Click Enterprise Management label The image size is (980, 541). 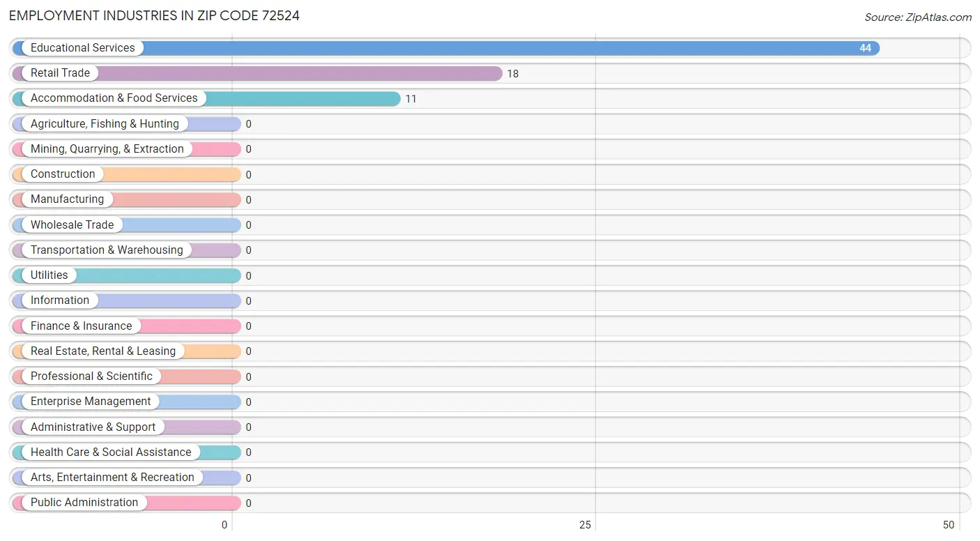pyautogui.click(x=91, y=402)
